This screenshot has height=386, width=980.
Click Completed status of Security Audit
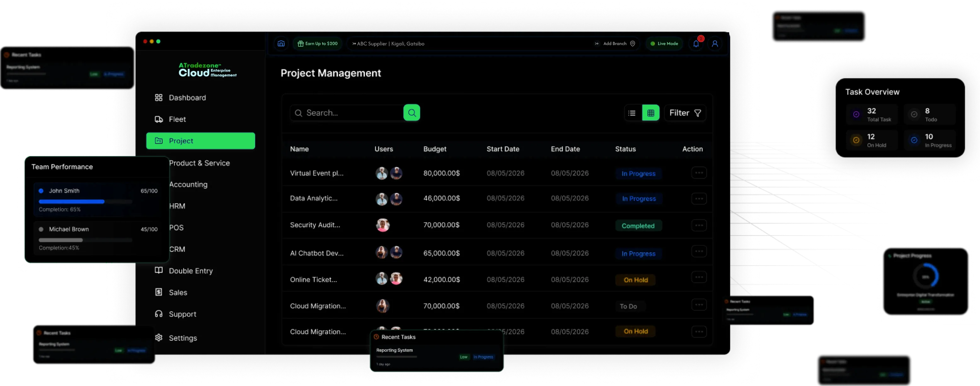click(x=638, y=226)
